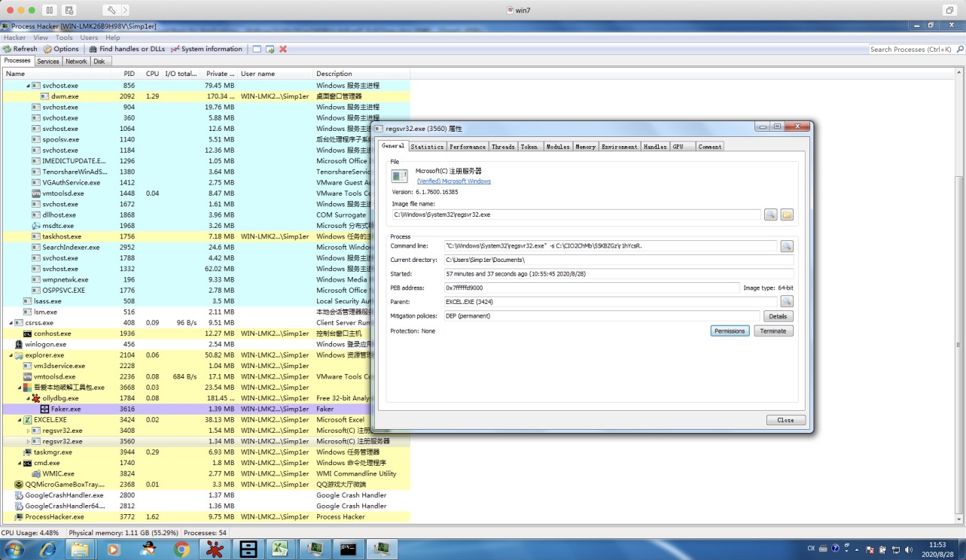
Task: Expand the regsvr32.exe 3408 child node
Action: [x=29, y=431]
